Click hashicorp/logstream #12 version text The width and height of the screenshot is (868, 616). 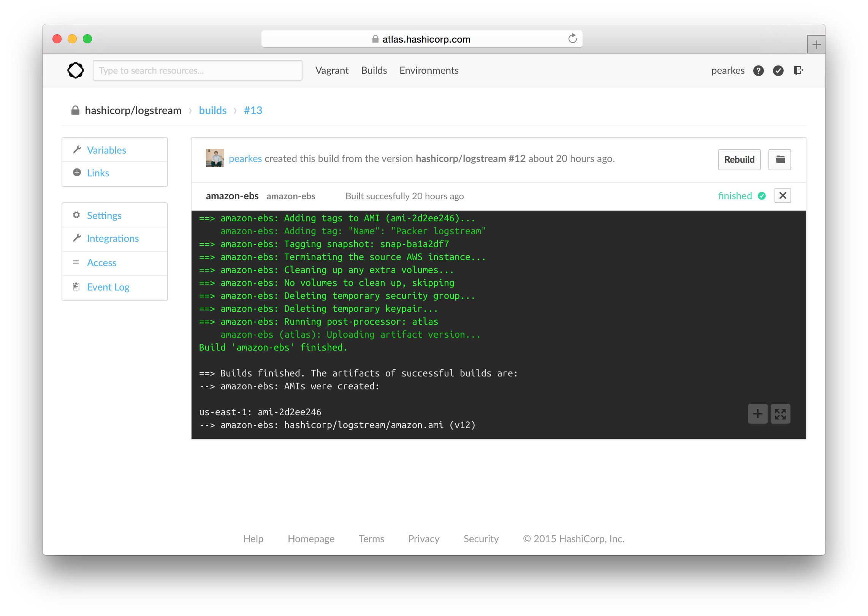pyautogui.click(x=470, y=159)
